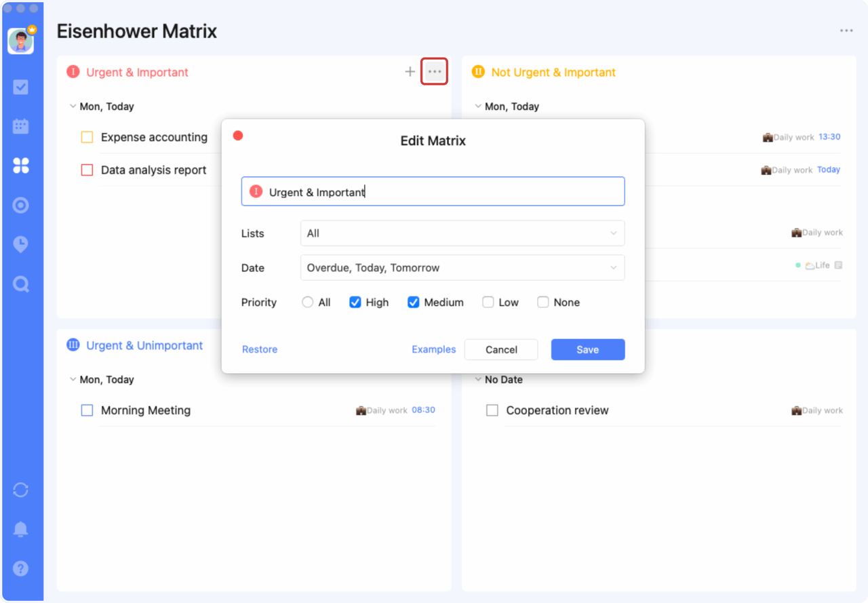This screenshot has width=868, height=603.
Task: Click the red quadrant icon in name field
Action: (256, 192)
